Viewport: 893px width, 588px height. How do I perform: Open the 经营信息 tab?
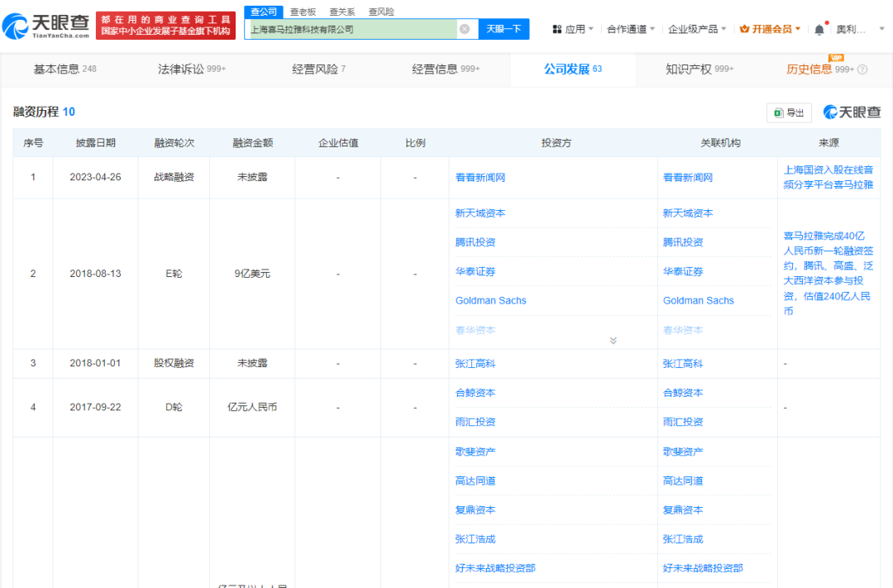pos(446,69)
